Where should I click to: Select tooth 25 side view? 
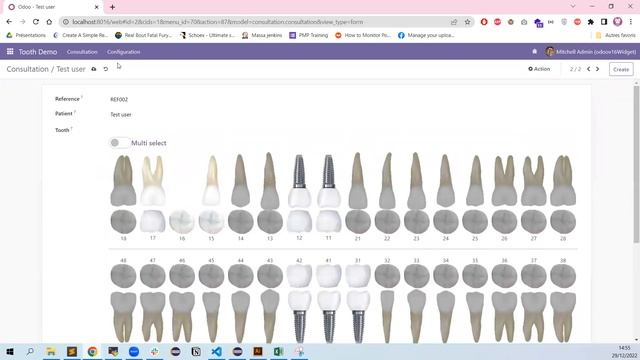[475, 180]
